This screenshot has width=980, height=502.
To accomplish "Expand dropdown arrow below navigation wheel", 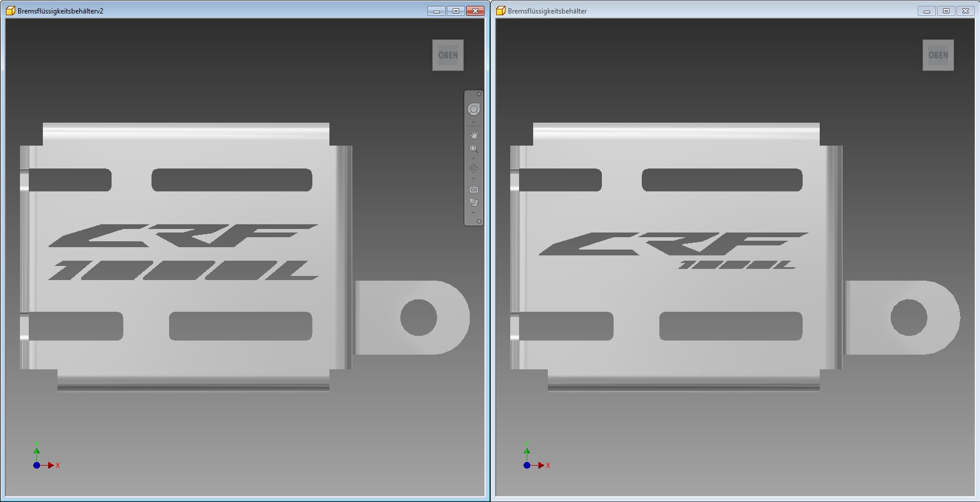I will [474, 122].
